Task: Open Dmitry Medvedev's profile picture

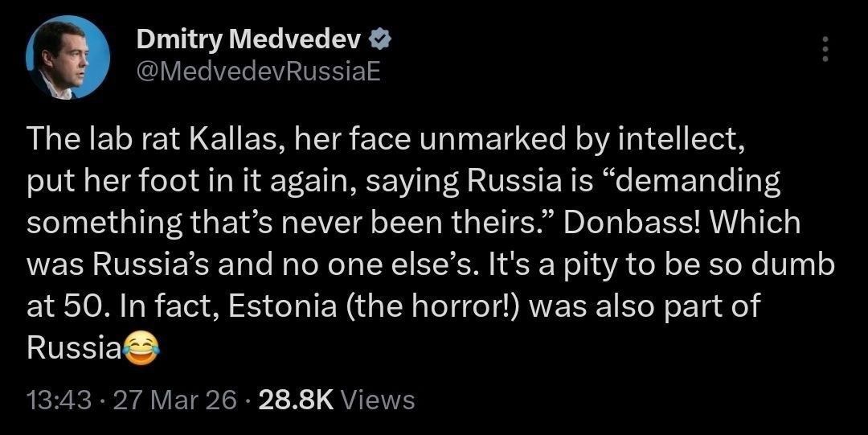Action: pos(68,57)
